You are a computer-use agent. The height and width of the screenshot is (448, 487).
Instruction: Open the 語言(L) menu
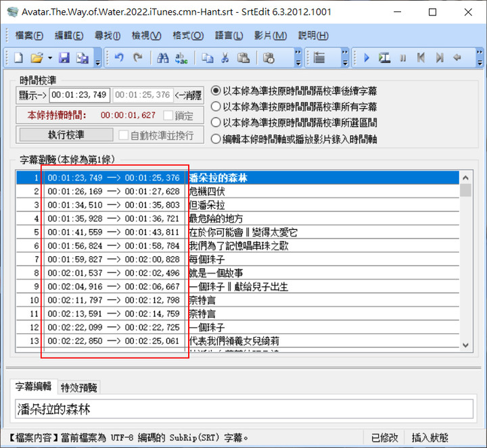pyautogui.click(x=229, y=35)
